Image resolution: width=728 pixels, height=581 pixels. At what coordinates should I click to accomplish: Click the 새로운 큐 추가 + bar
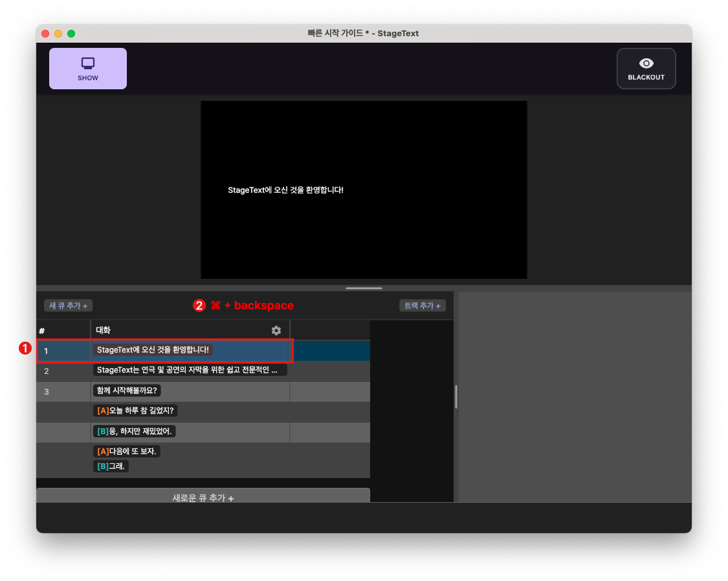(x=203, y=496)
